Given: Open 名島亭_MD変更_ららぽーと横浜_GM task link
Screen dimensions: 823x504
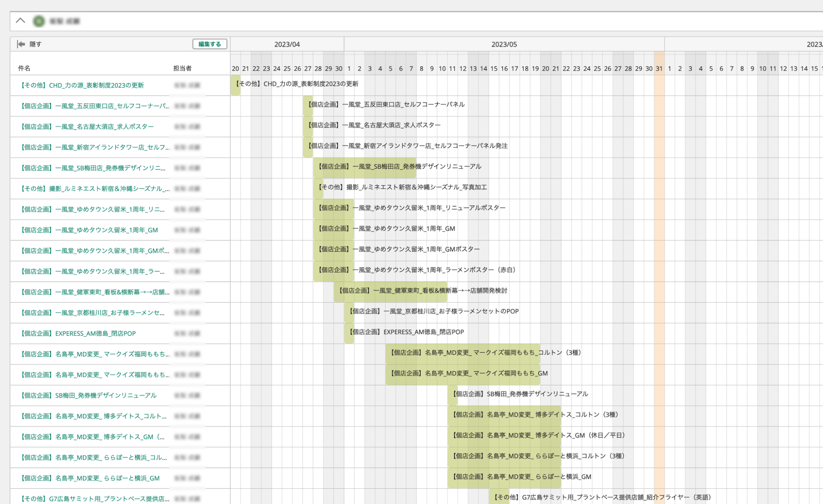Looking at the screenshot, I should (90, 478).
